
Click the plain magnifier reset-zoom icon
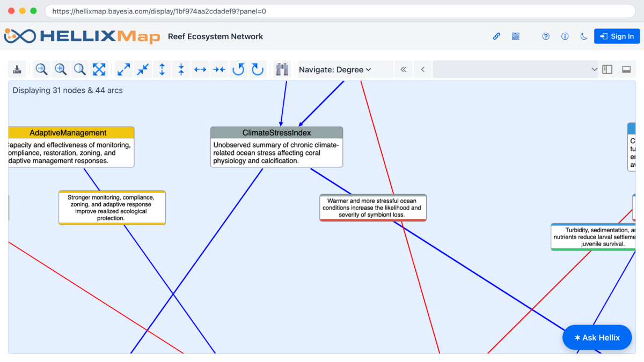[x=80, y=69]
